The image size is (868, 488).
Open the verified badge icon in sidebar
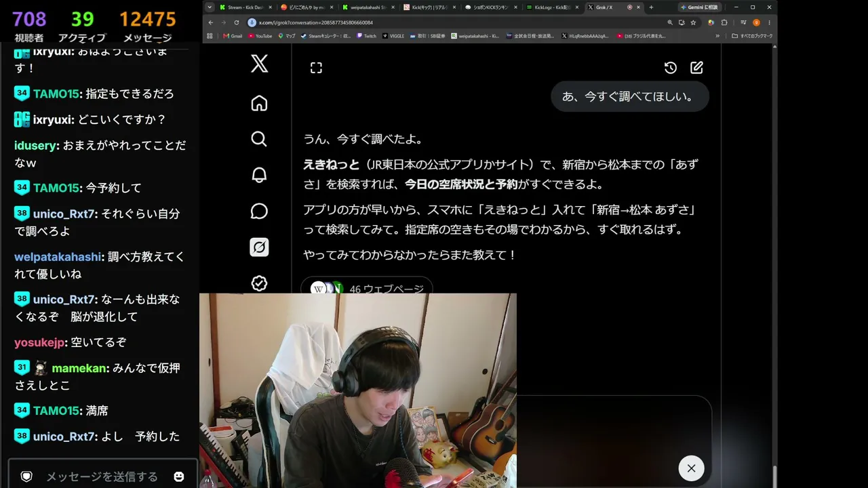(x=259, y=283)
